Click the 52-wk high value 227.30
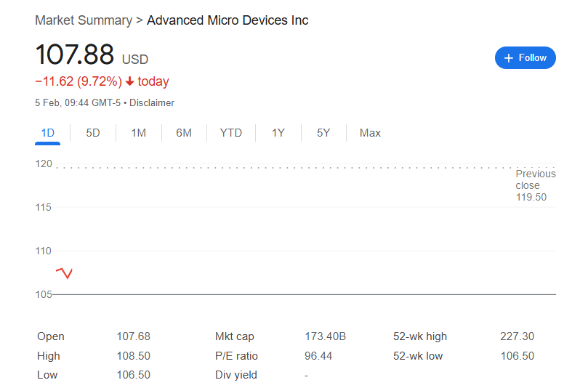The image size is (588, 388). click(517, 336)
